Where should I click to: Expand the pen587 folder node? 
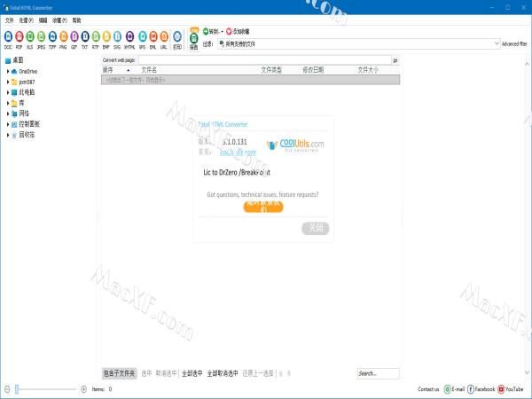[8, 82]
